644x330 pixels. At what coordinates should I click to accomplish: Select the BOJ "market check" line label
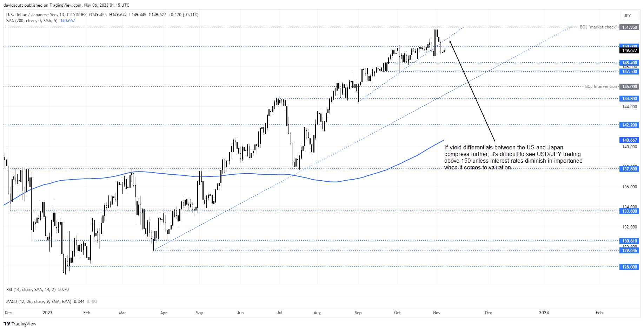[x=598, y=27]
